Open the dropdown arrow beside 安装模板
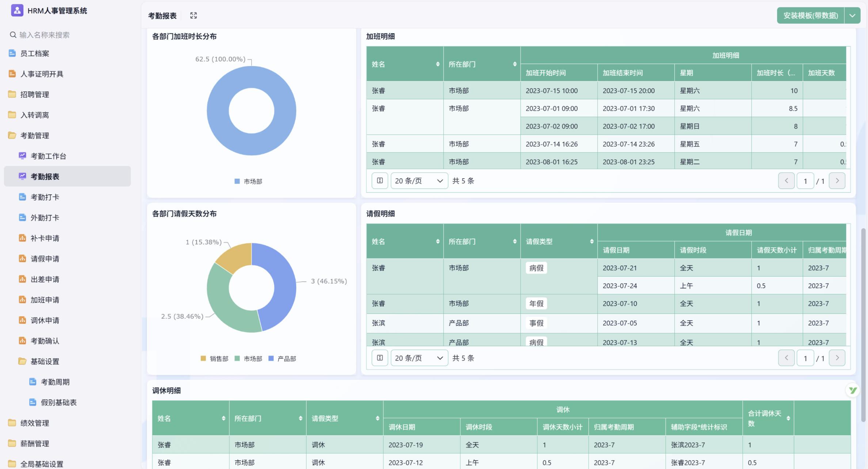Image resolution: width=868 pixels, height=469 pixels. tap(852, 15)
